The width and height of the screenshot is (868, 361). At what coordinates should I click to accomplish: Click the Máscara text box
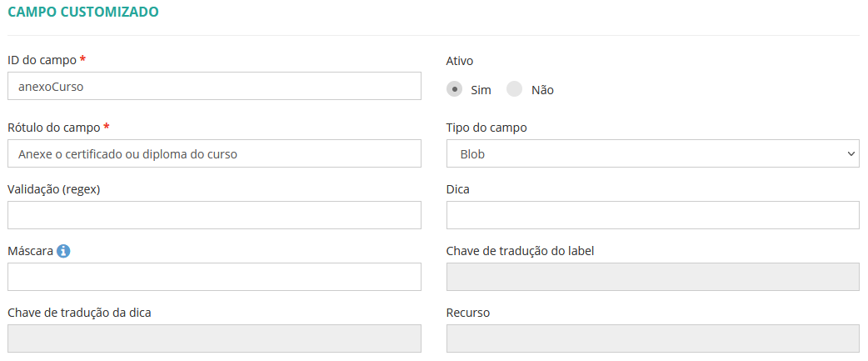tap(214, 277)
